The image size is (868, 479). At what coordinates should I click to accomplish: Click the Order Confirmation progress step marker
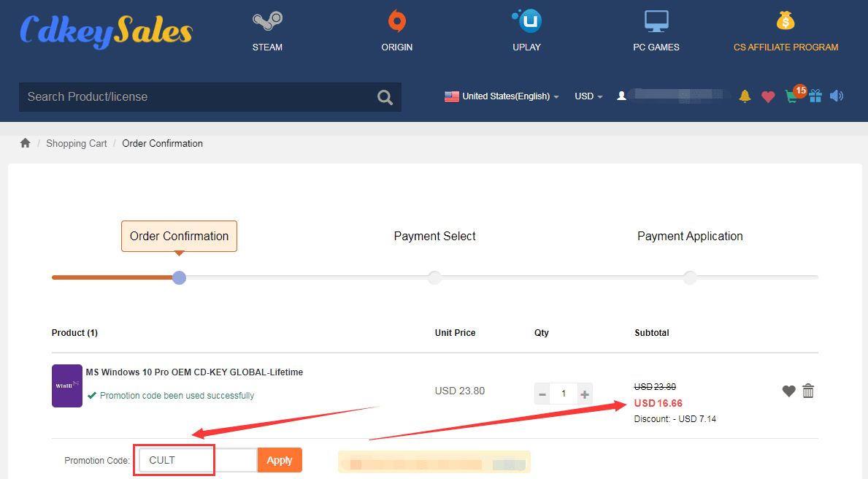click(179, 277)
